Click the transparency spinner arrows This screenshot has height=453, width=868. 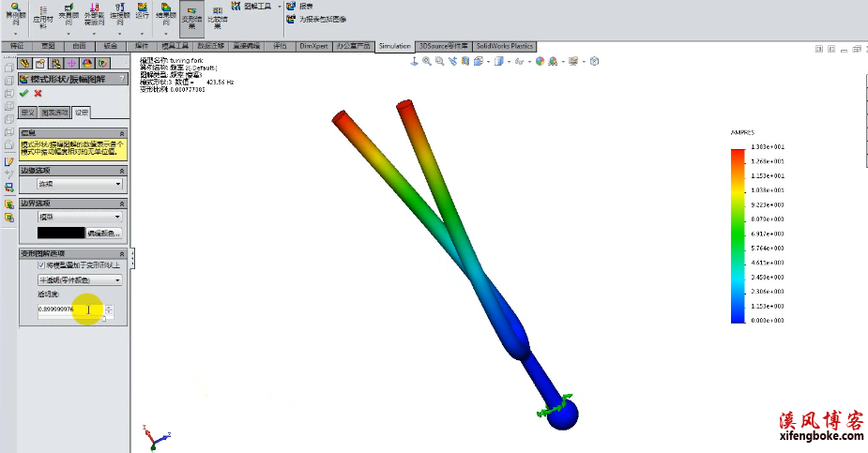click(109, 310)
